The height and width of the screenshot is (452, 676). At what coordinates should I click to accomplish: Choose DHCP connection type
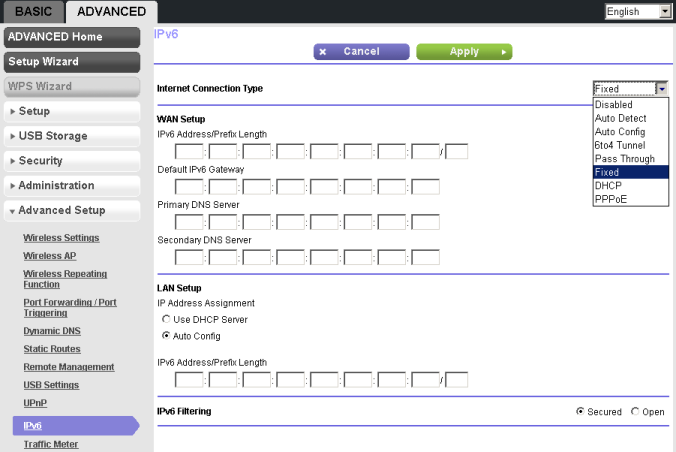[631, 185]
